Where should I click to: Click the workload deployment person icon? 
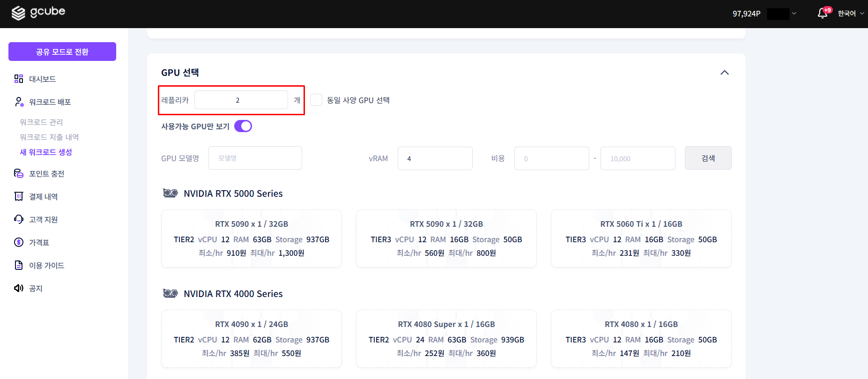tap(19, 102)
